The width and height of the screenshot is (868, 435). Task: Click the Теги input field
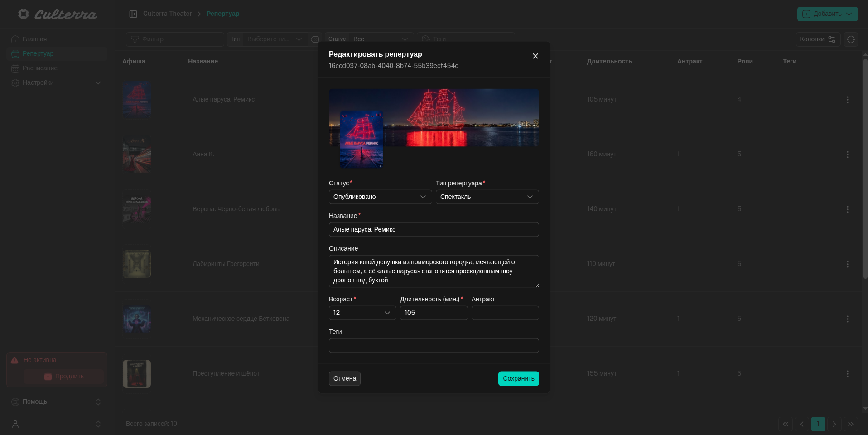tap(434, 346)
